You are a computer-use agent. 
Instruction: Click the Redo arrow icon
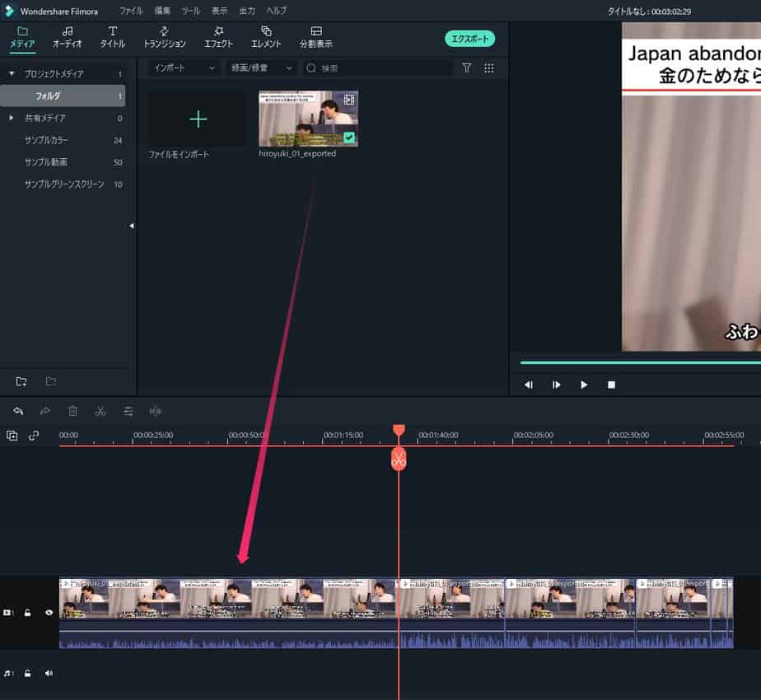point(45,411)
